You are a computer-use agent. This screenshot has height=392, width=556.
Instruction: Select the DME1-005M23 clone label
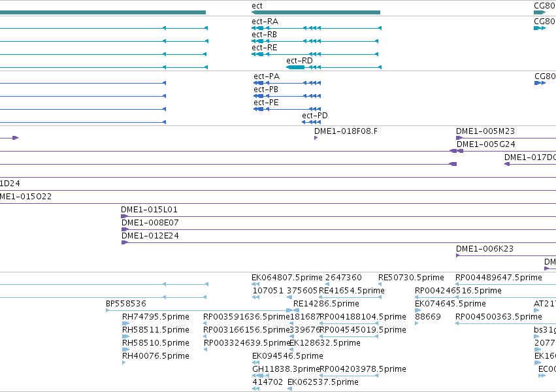point(485,131)
